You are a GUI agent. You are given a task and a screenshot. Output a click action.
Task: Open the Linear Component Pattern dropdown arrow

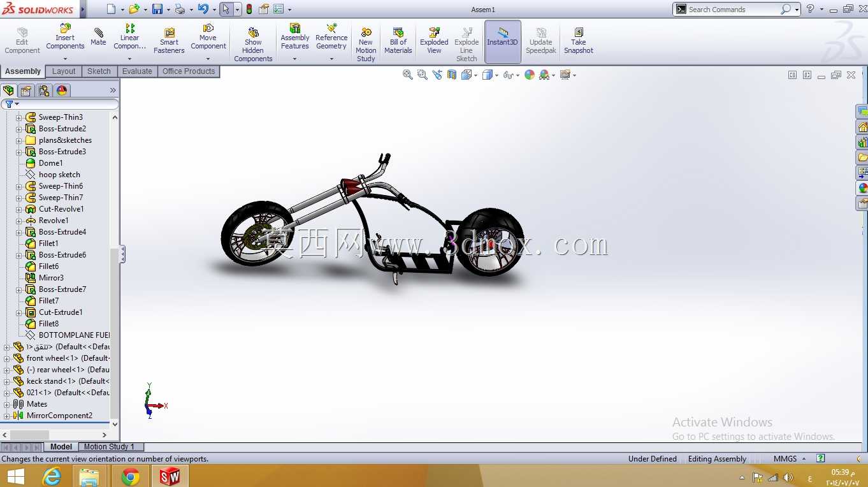pos(129,59)
